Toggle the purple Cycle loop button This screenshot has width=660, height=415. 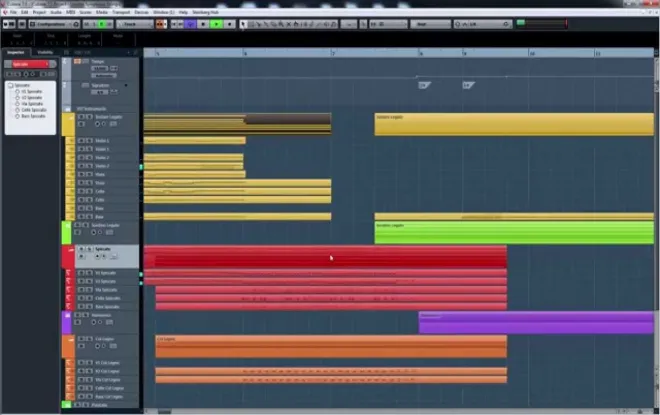[x=190, y=24]
